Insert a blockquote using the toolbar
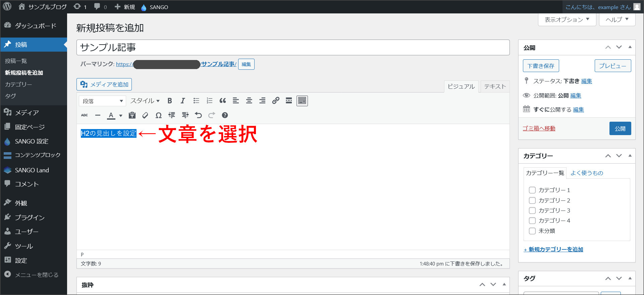The height and width of the screenshot is (295, 644). click(x=222, y=101)
